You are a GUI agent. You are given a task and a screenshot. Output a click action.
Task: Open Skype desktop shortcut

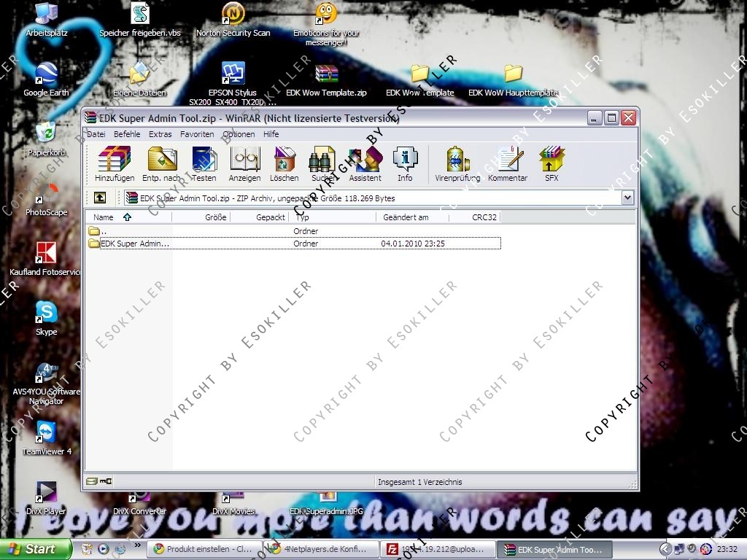tap(46, 319)
